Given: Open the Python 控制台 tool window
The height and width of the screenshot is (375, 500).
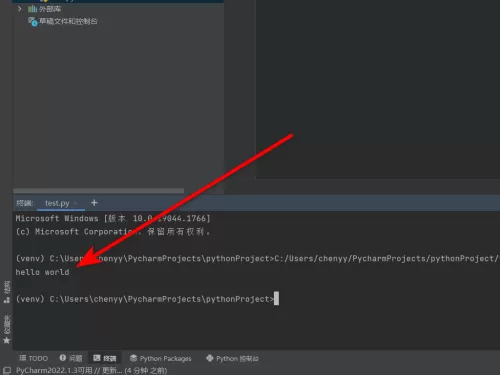Looking at the screenshot, I should 232,358.
